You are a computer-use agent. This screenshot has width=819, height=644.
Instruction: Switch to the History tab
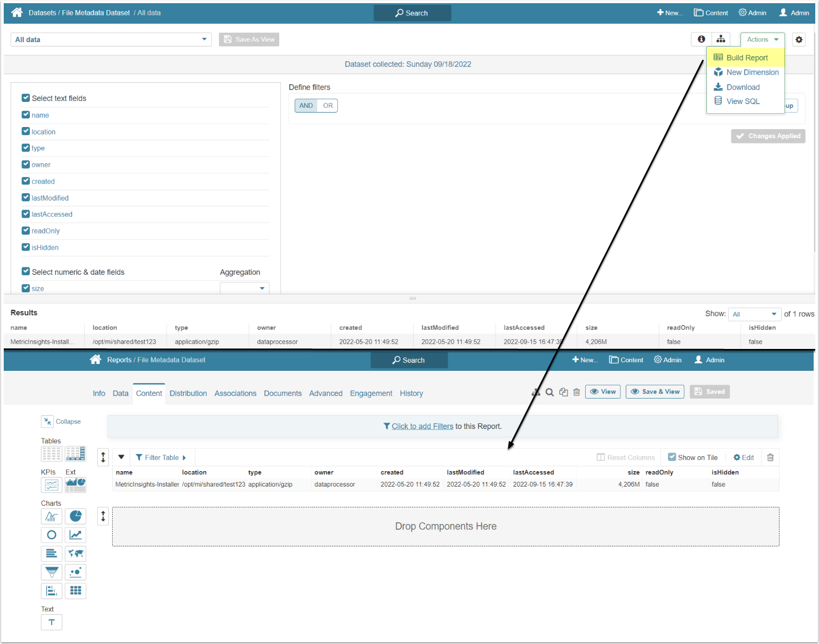412,393
